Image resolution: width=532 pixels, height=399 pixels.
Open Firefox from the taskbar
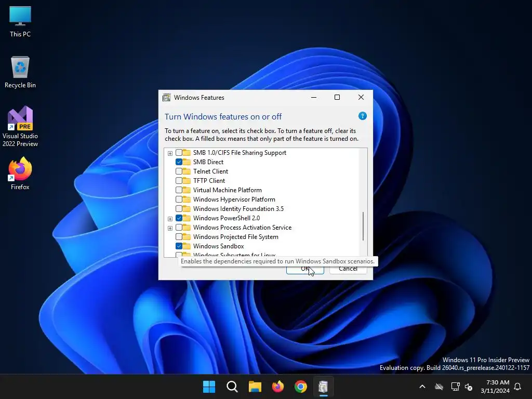click(278, 387)
